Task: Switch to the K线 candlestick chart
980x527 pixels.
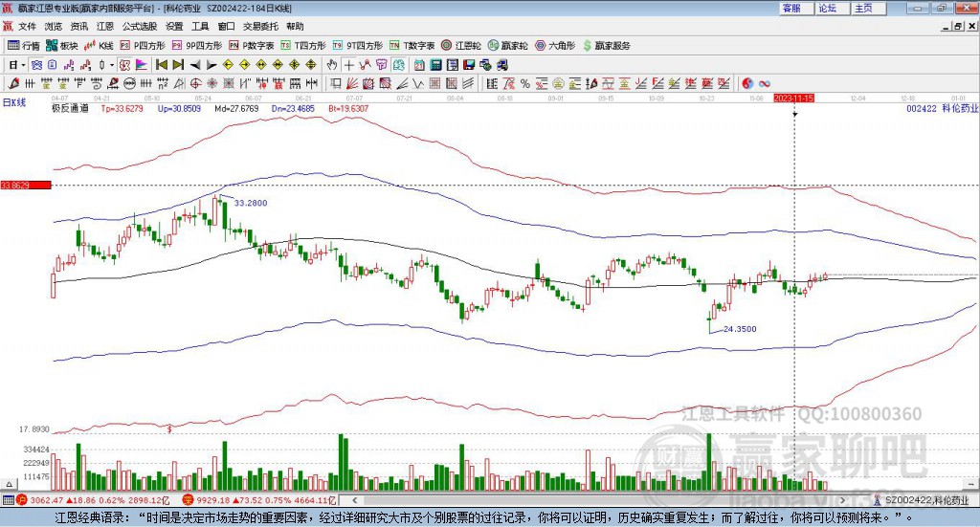Action: (x=100, y=45)
